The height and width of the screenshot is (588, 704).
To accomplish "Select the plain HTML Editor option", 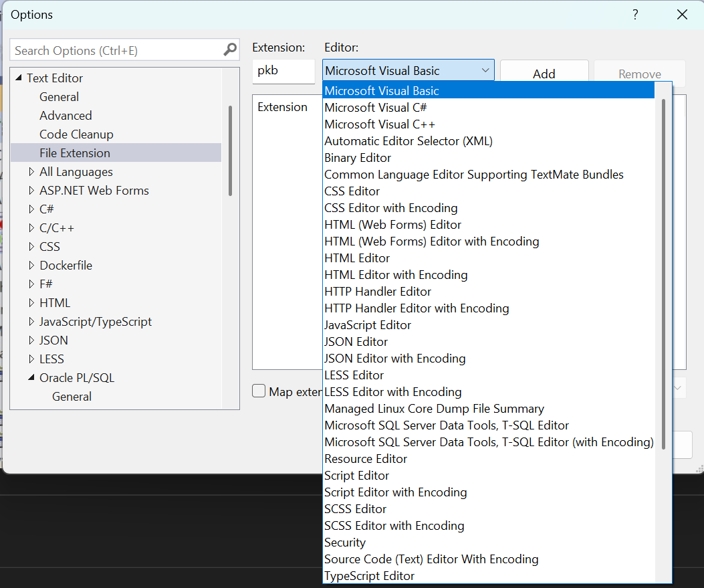I will pyautogui.click(x=489, y=258).
